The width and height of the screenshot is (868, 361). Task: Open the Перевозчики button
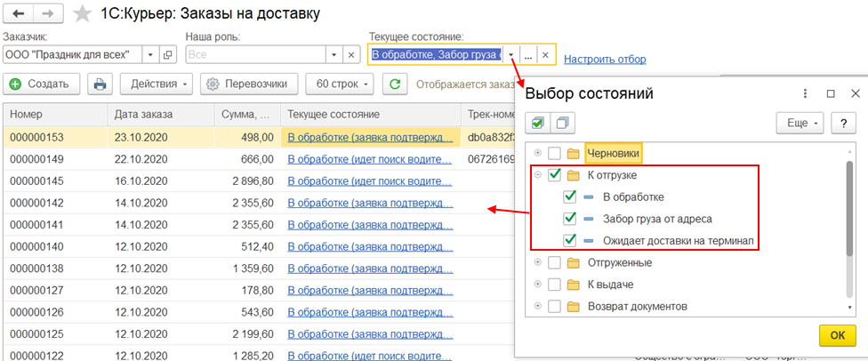(249, 84)
